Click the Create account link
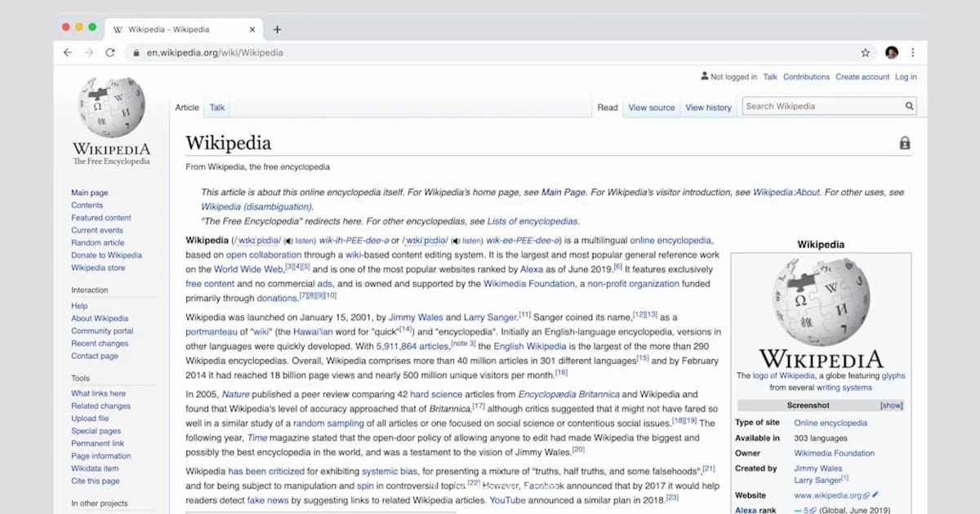The height and width of the screenshot is (514, 980). (862, 77)
